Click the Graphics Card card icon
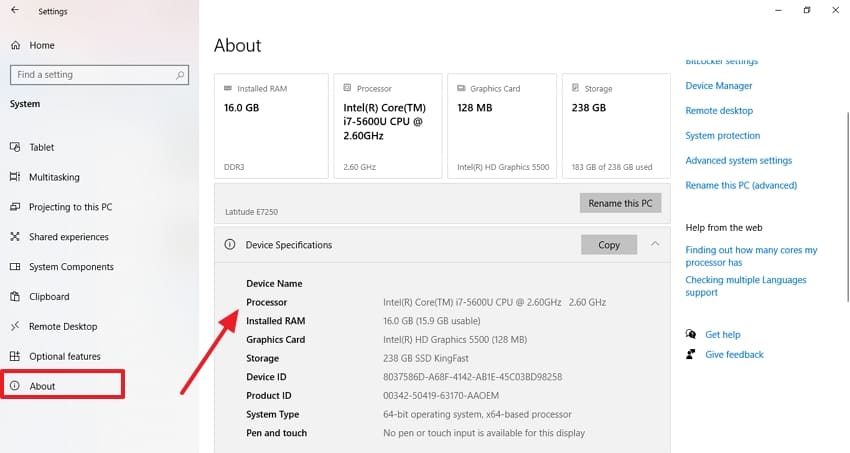Screen dimensions: 850x453 coord(461,88)
